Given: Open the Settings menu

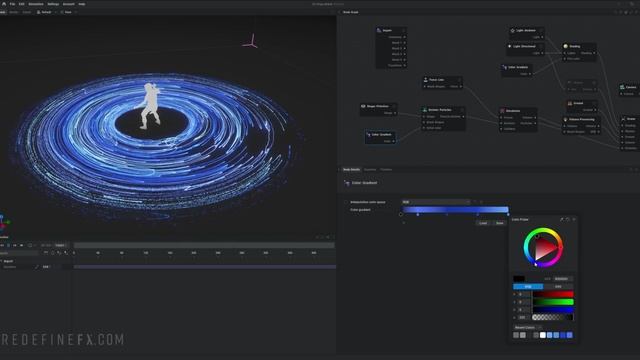Looking at the screenshot, I should [53, 4].
